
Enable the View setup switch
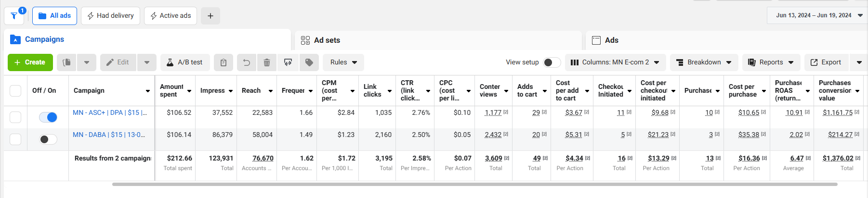(552, 62)
